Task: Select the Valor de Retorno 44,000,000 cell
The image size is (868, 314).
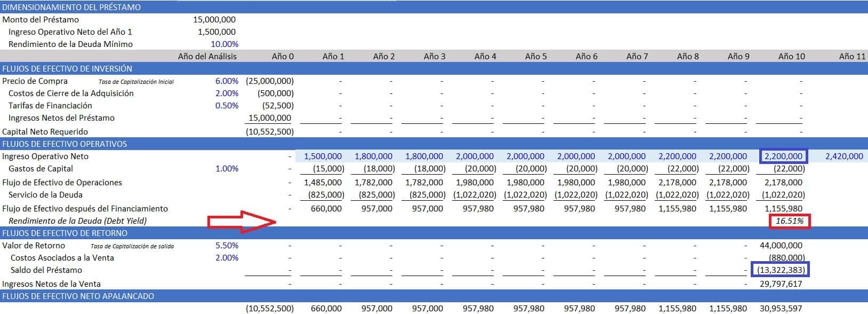Action: [x=781, y=246]
